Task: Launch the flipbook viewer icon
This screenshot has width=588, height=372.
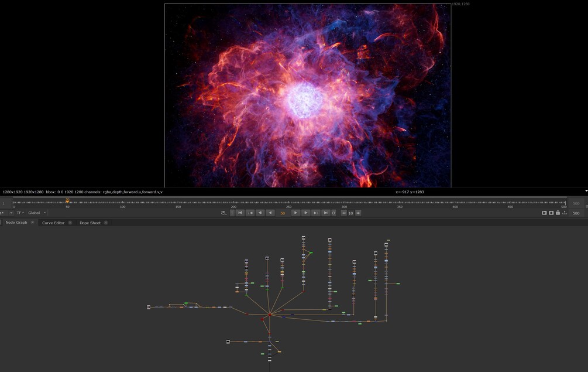Action: pos(544,213)
